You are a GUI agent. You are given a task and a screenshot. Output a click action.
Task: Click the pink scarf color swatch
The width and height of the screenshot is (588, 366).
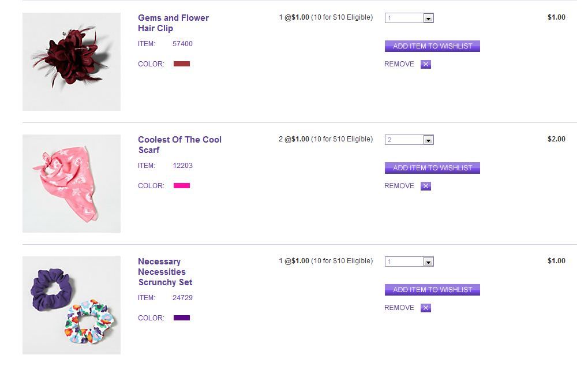click(182, 185)
